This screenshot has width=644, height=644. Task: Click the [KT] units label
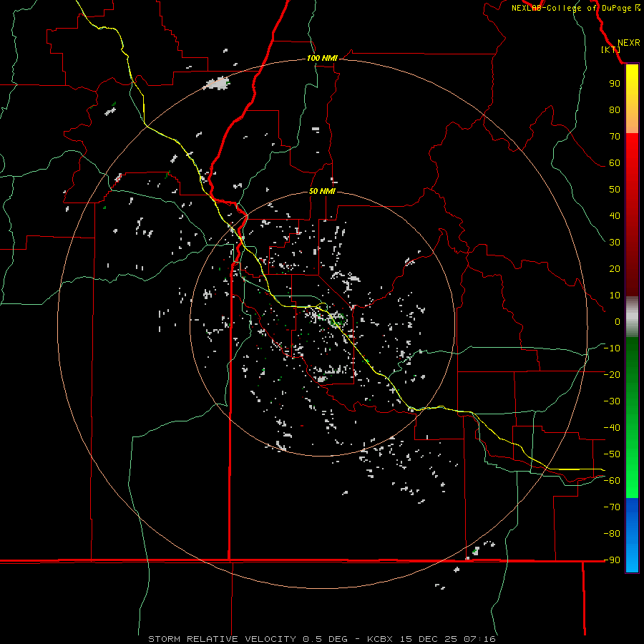[611, 49]
